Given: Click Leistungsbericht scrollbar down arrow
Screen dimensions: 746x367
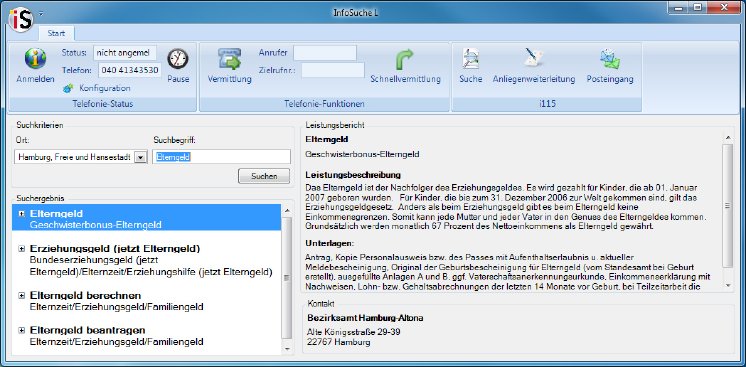Looking at the screenshot, I should click(728, 285).
